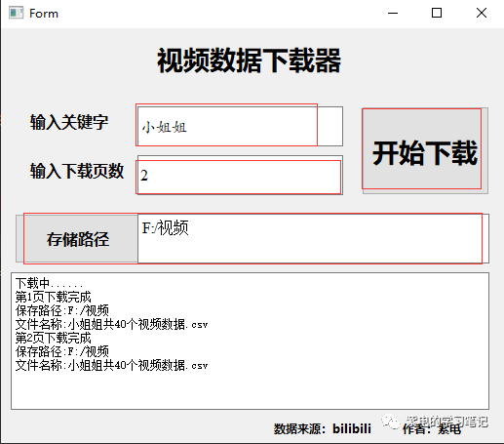Screen dimensions: 504x444
Task: Click the 开始下载 button
Action: (x=425, y=150)
